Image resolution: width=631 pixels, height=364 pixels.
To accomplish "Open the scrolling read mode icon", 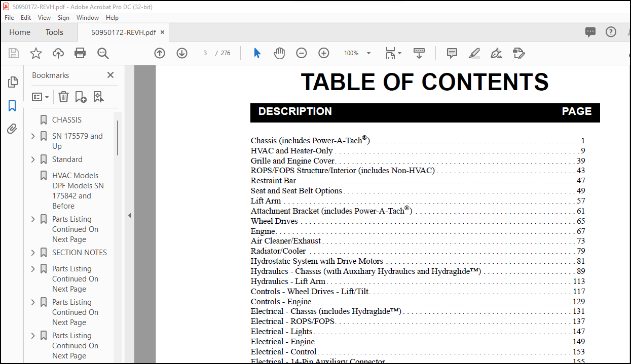I will pyautogui.click(x=419, y=53).
